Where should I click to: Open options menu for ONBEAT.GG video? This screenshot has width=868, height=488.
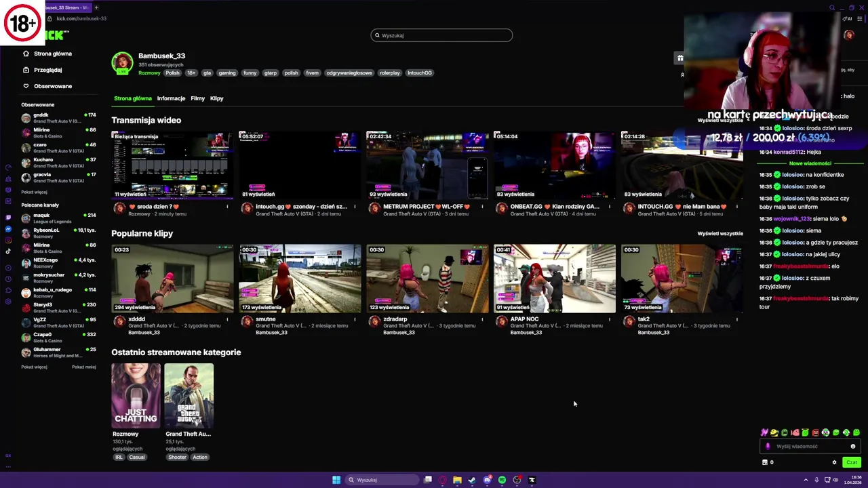[x=610, y=207]
